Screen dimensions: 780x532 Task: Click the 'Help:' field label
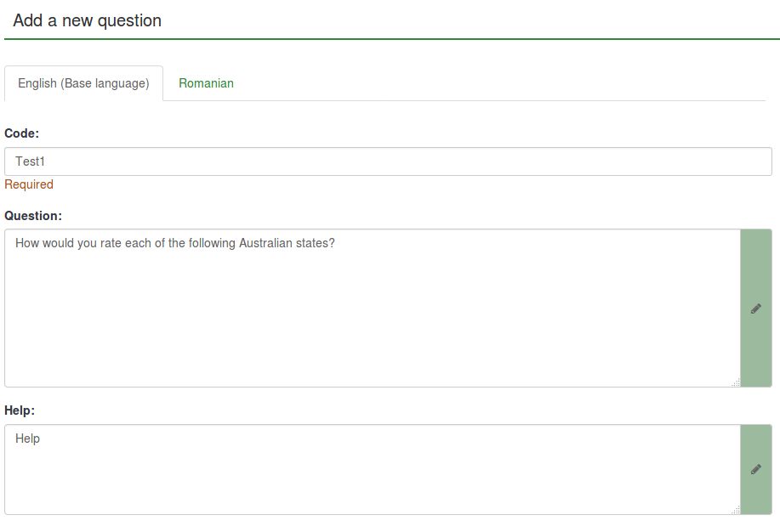20,410
